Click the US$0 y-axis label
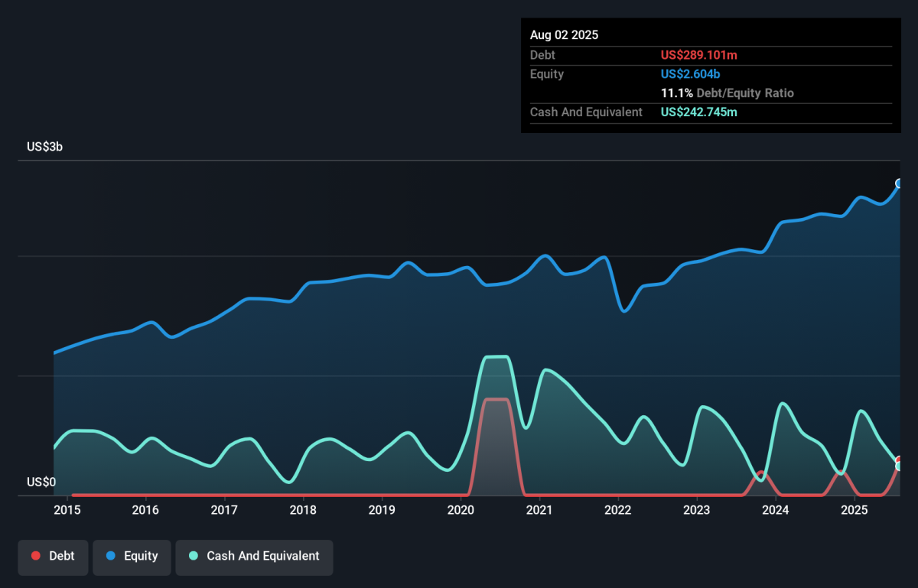Image resolution: width=918 pixels, height=588 pixels. point(41,482)
